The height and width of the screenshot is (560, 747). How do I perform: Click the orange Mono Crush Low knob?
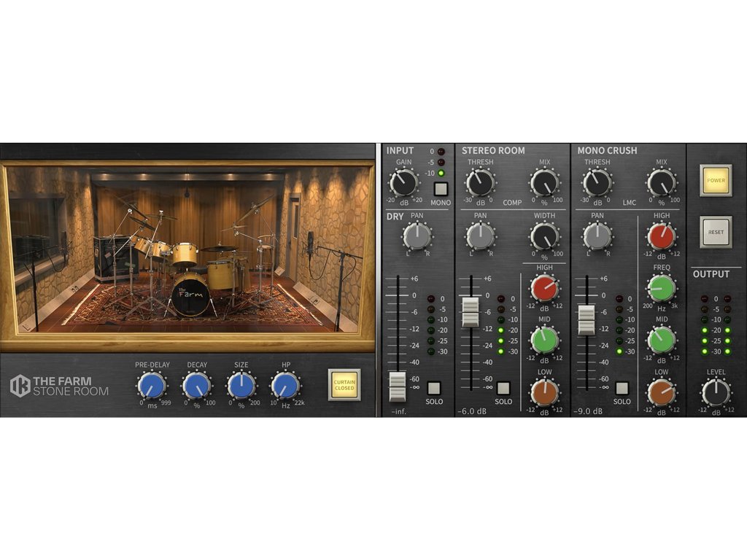[661, 392]
